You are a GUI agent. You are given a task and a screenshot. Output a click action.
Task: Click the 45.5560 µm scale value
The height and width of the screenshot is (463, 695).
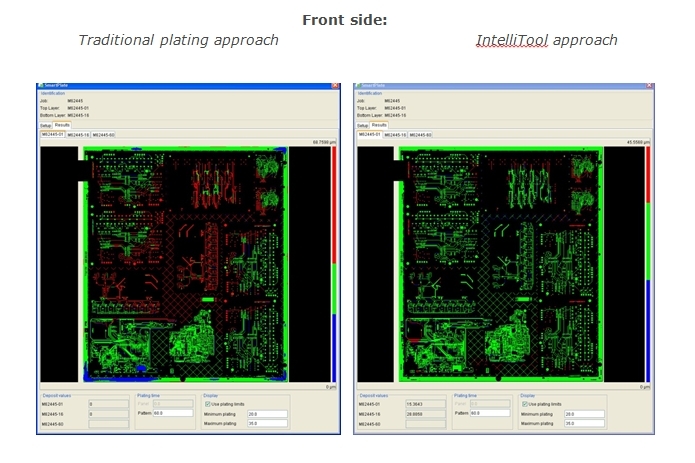[x=639, y=142]
